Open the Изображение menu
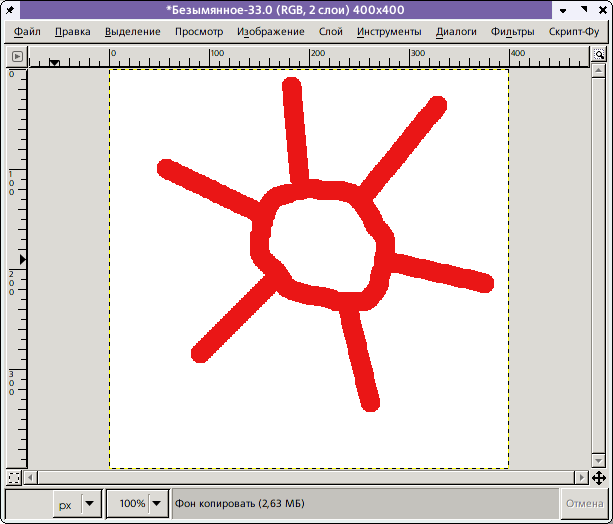This screenshot has width=613, height=524. point(271,31)
